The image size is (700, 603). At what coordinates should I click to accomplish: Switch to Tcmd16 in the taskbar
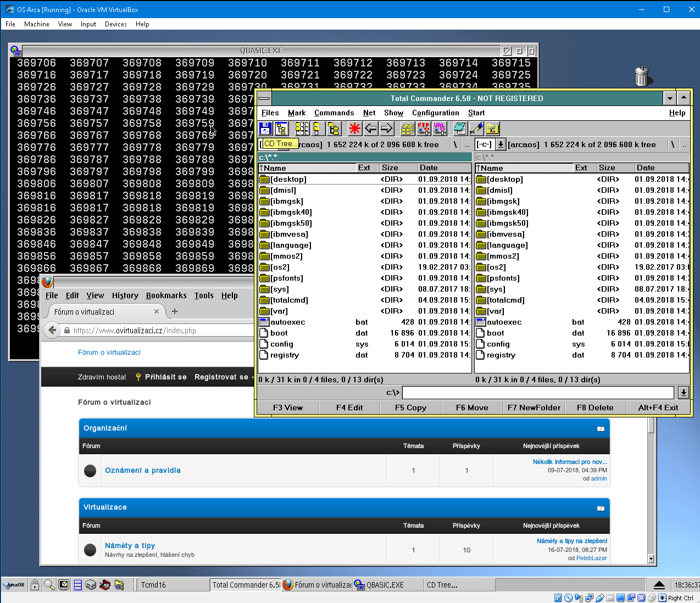[174, 585]
